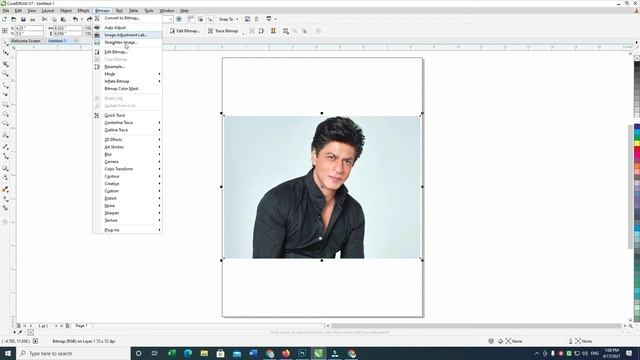Open the Snap To dropdown
Image resolution: width=640 pixels, height=360 pixels.
(229, 19)
